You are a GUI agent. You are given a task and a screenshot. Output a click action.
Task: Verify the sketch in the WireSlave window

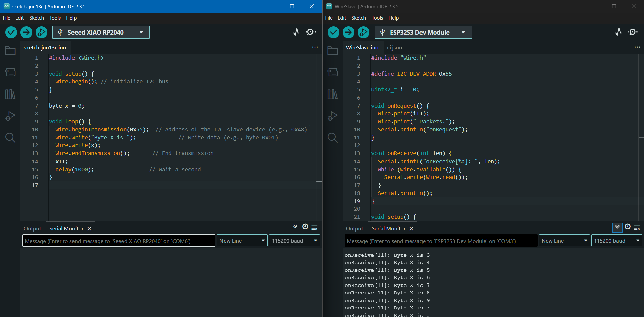tap(333, 32)
